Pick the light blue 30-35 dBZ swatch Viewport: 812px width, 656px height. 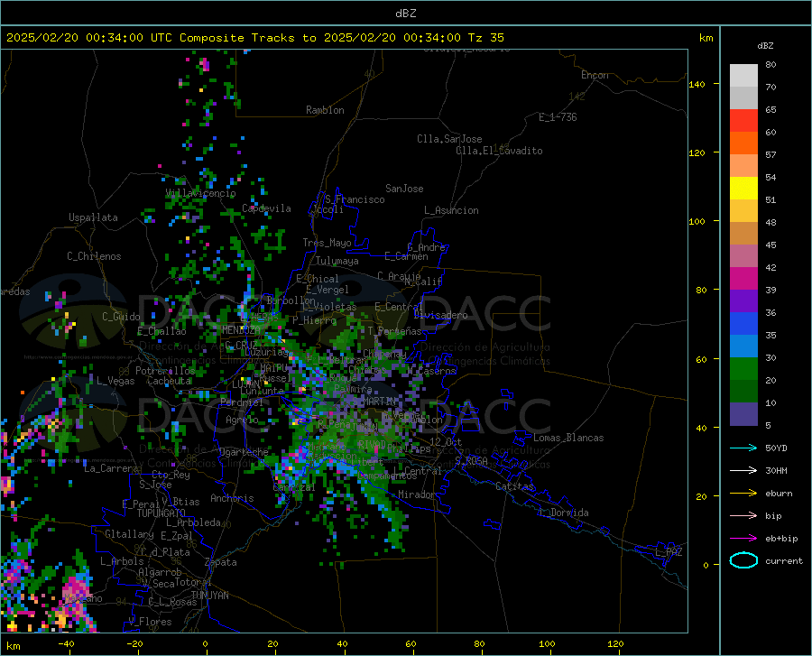(743, 346)
